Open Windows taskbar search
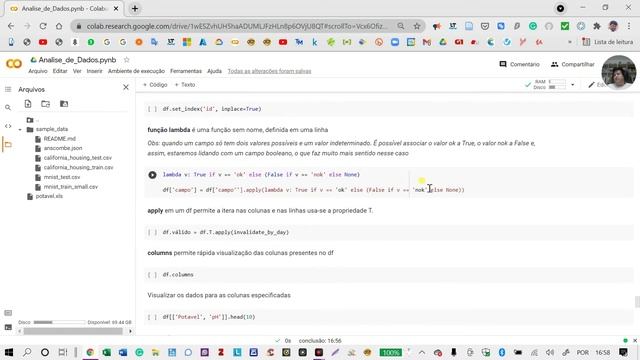 [x=27, y=352]
